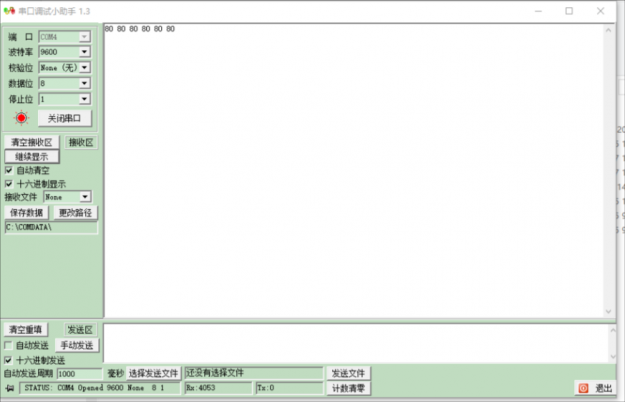Click the receive area scroll down arrow
This screenshot has height=402, width=625.
pyautogui.click(x=608, y=311)
